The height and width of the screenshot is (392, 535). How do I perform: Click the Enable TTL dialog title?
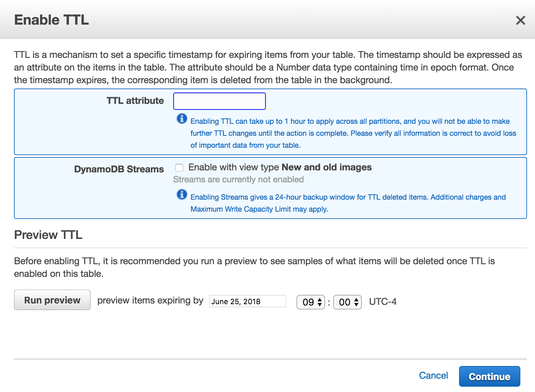click(x=52, y=20)
